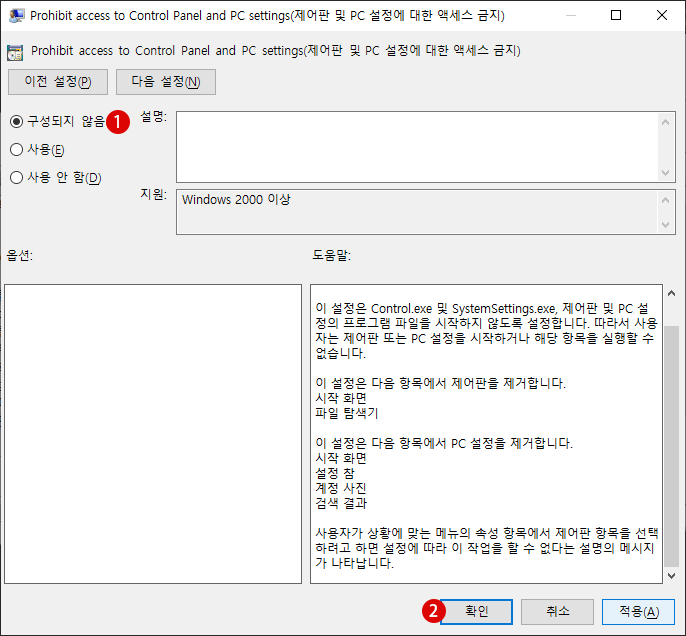Close the policy settings window
This screenshot has height=636, width=686.
662,15
